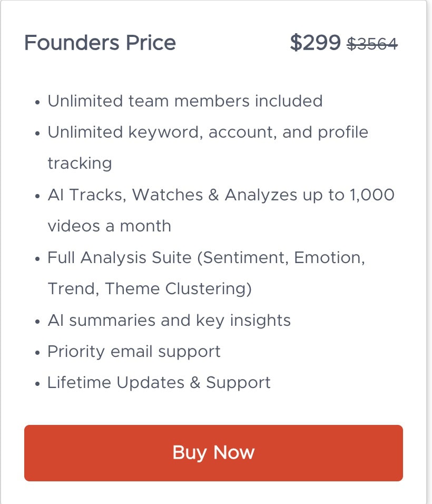The width and height of the screenshot is (432, 504).
Task: Click the crossed-out $3564 original price
Action: 372,44
